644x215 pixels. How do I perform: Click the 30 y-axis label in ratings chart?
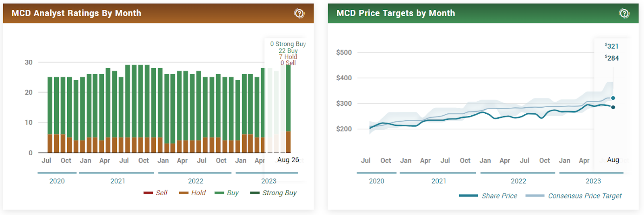(x=29, y=62)
